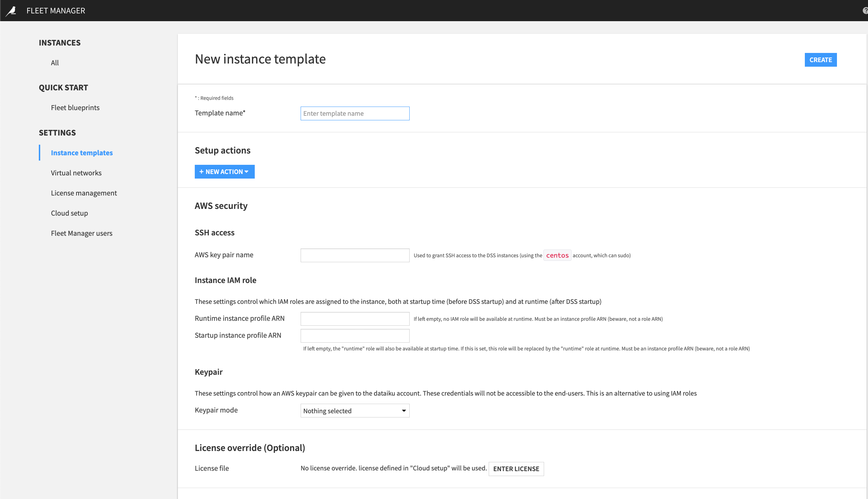The height and width of the screenshot is (499, 868).
Task: Click FLEET MANAGER title in top bar
Action: (55, 10)
